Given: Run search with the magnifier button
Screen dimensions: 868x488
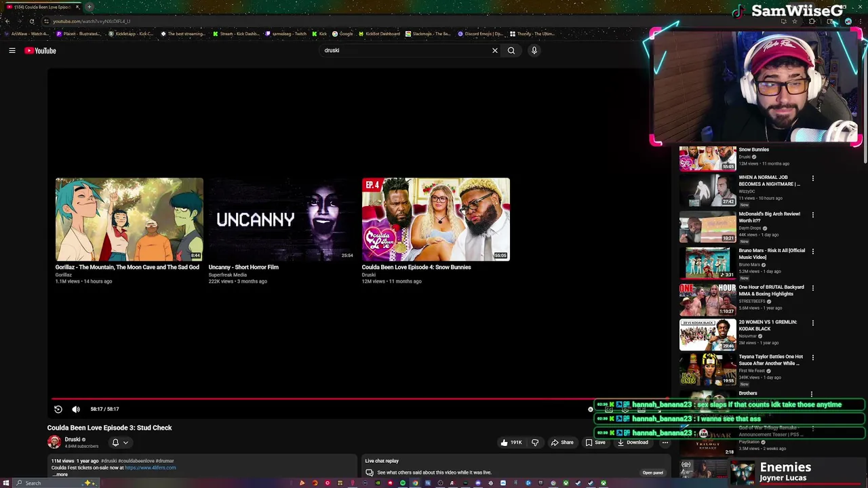Looking at the screenshot, I should [511, 50].
